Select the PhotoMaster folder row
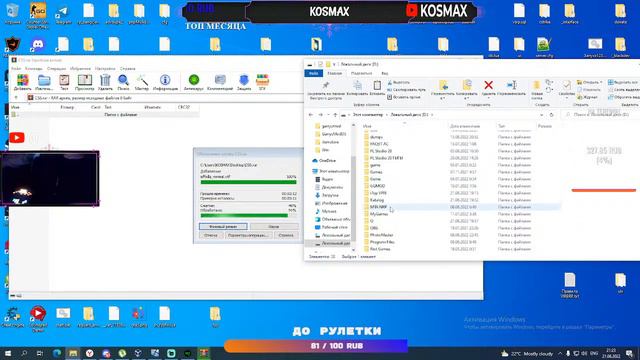640x360 pixels. pos(462,235)
